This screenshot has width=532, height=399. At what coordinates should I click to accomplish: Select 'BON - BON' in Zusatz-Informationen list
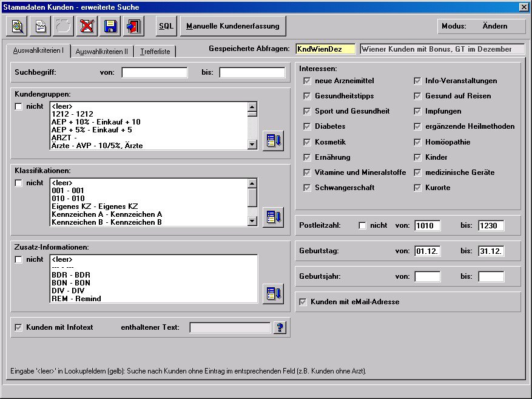71,283
